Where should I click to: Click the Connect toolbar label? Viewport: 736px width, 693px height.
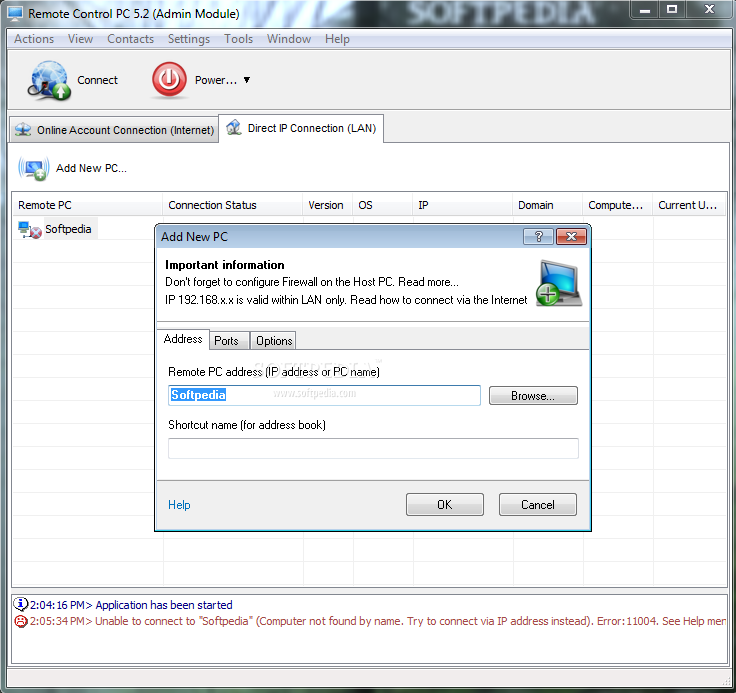(x=97, y=80)
